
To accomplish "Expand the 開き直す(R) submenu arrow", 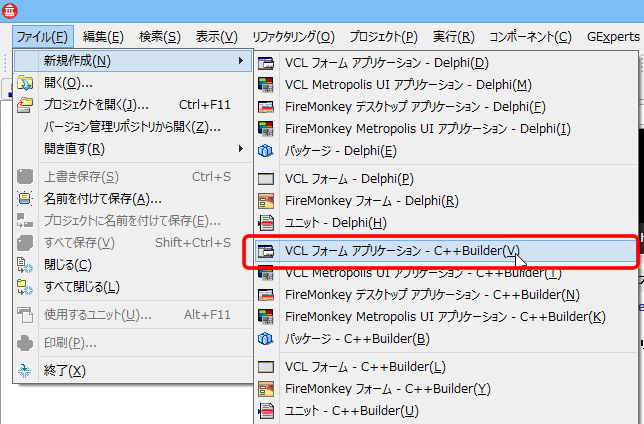I will [x=241, y=149].
